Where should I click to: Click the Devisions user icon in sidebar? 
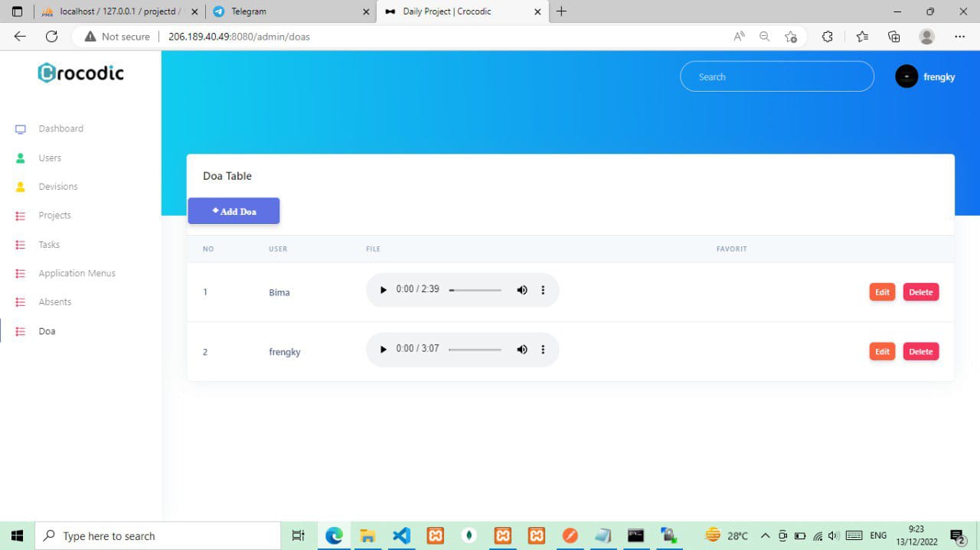[x=21, y=187]
